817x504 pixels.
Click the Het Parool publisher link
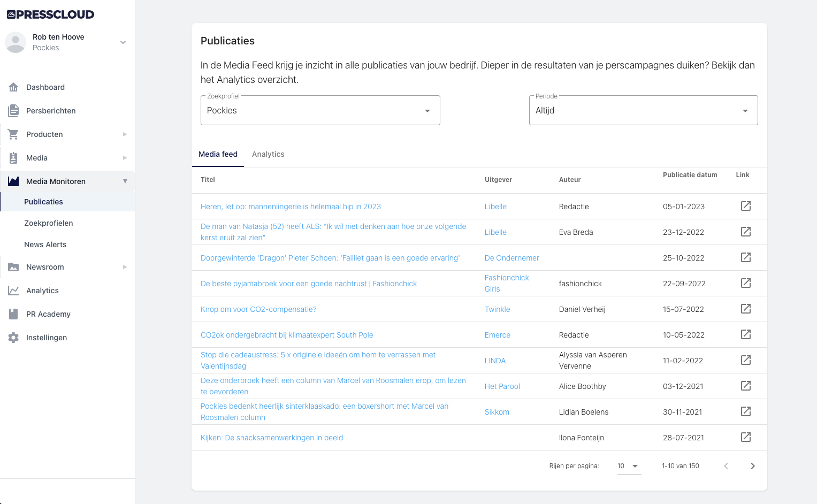point(502,386)
